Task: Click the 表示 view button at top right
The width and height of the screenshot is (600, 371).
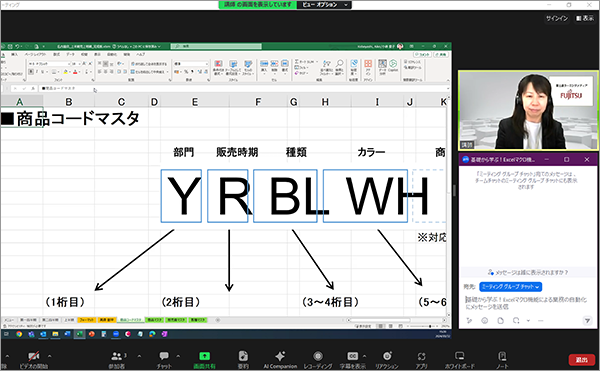Action: 585,18
